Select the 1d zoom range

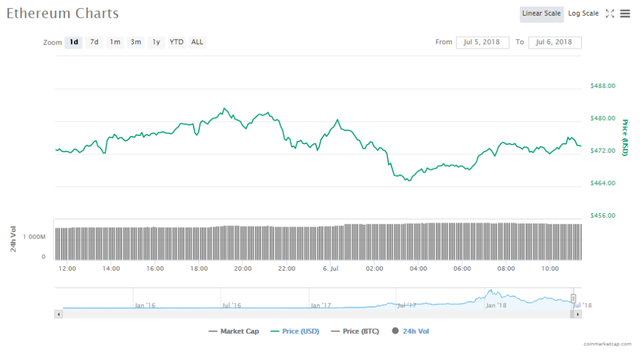[x=74, y=42]
